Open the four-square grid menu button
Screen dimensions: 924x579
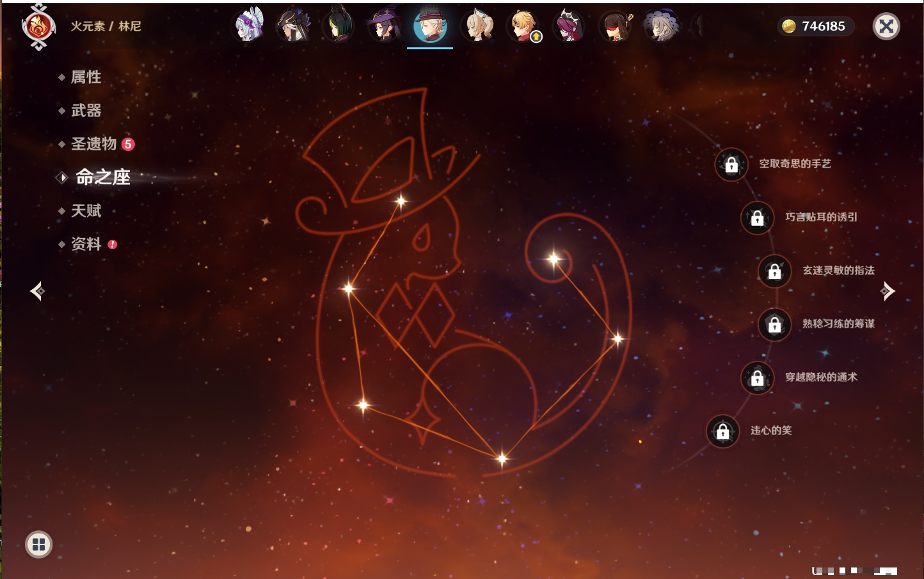[38, 544]
